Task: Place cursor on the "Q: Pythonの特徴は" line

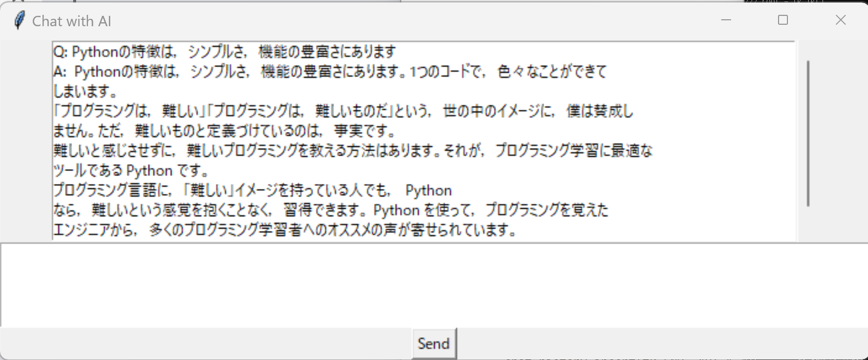Action: point(225,52)
